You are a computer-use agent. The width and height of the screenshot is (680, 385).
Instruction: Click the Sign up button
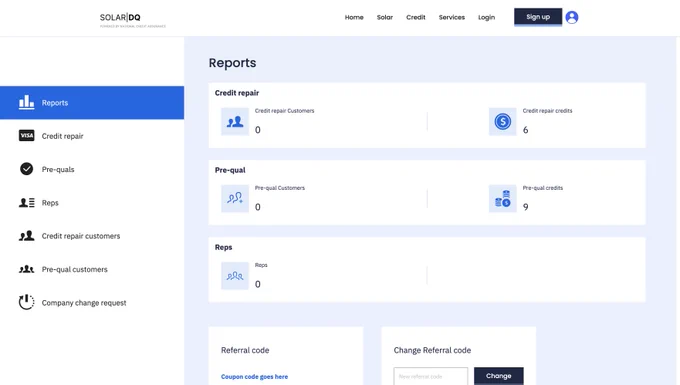coord(538,17)
